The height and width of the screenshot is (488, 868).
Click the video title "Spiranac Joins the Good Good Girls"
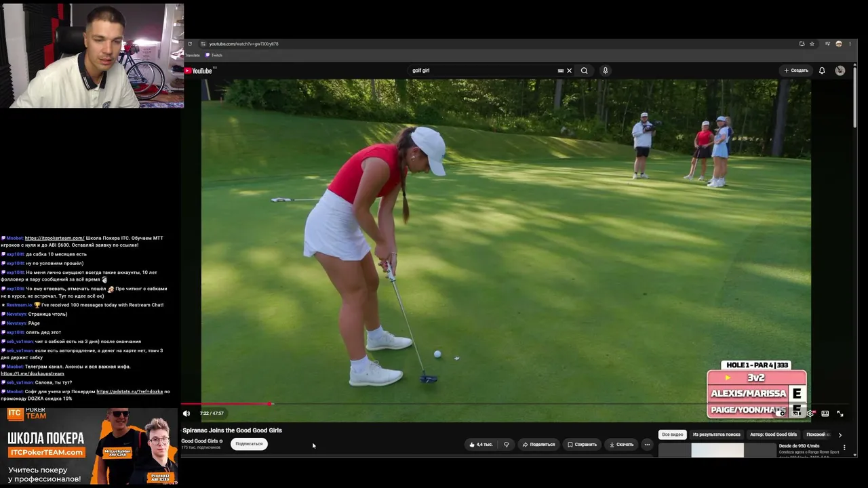click(232, 430)
